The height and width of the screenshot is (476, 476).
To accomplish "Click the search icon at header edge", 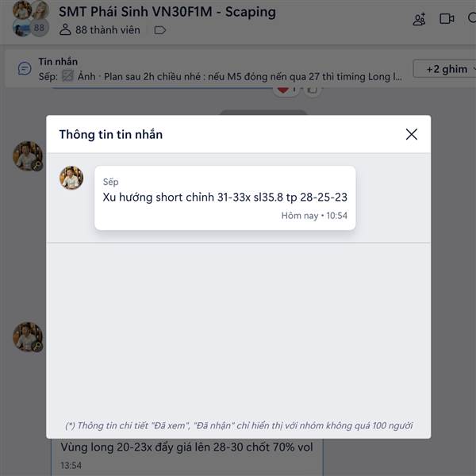I will point(472,17).
